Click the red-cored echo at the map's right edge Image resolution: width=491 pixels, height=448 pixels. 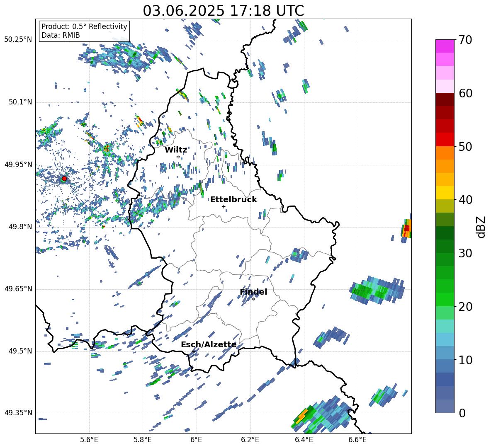[407, 228]
